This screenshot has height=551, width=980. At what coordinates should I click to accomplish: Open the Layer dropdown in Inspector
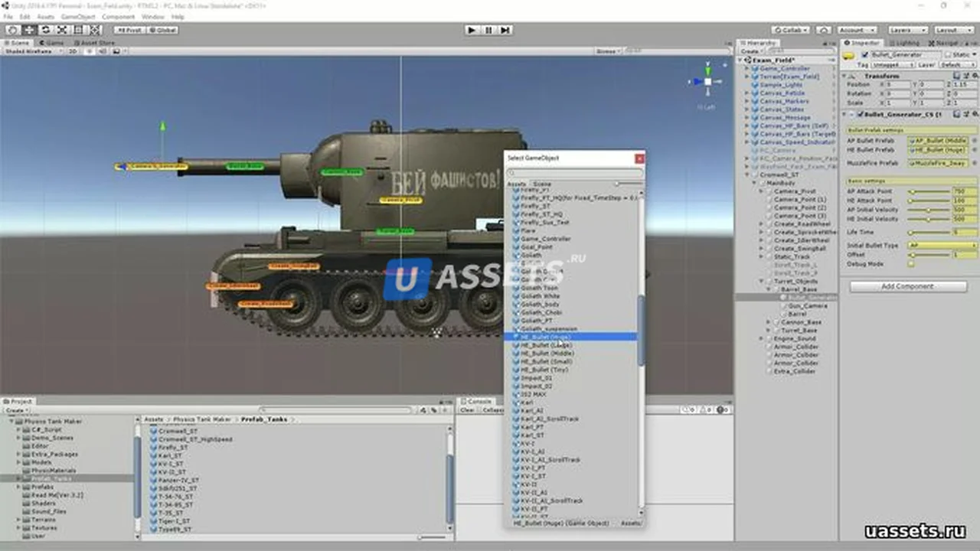(x=958, y=65)
